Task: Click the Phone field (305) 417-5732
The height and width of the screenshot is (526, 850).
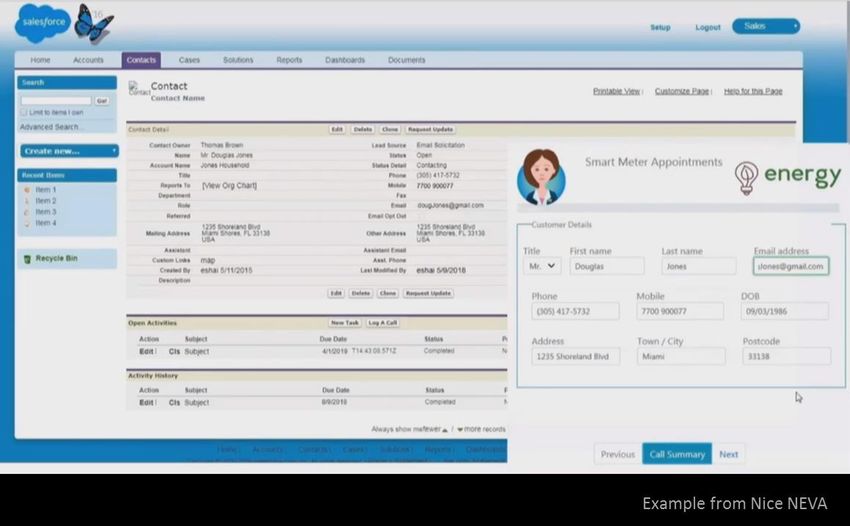Action: (575, 311)
